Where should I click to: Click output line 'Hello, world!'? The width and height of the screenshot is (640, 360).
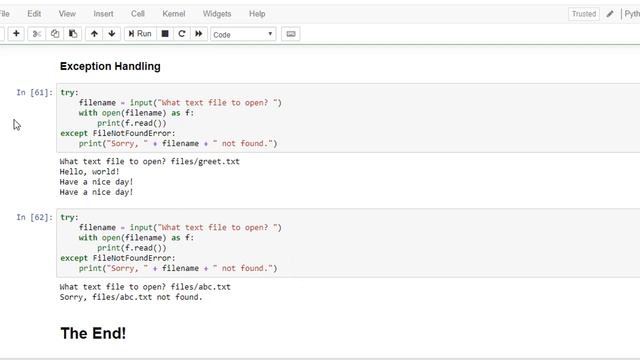[89, 172]
